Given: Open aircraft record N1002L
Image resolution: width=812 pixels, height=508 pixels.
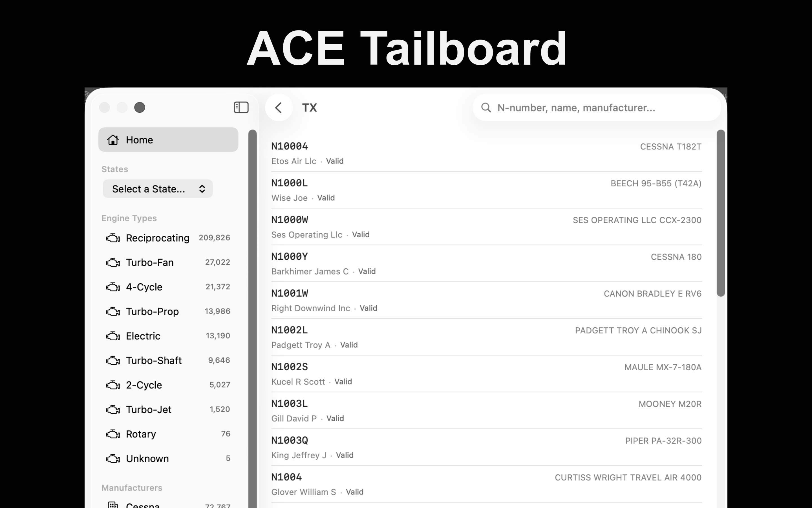Looking at the screenshot, I should [x=487, y=337].
